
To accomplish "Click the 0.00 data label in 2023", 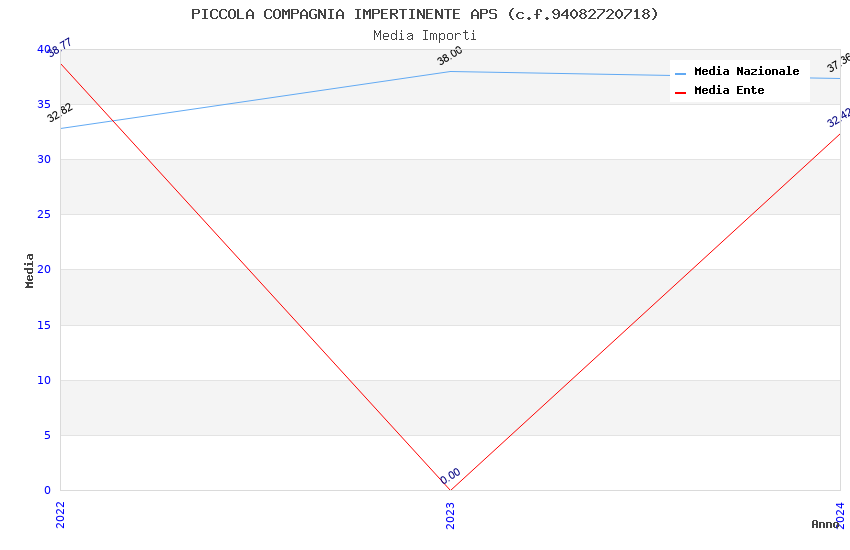I will pos(450,476).
